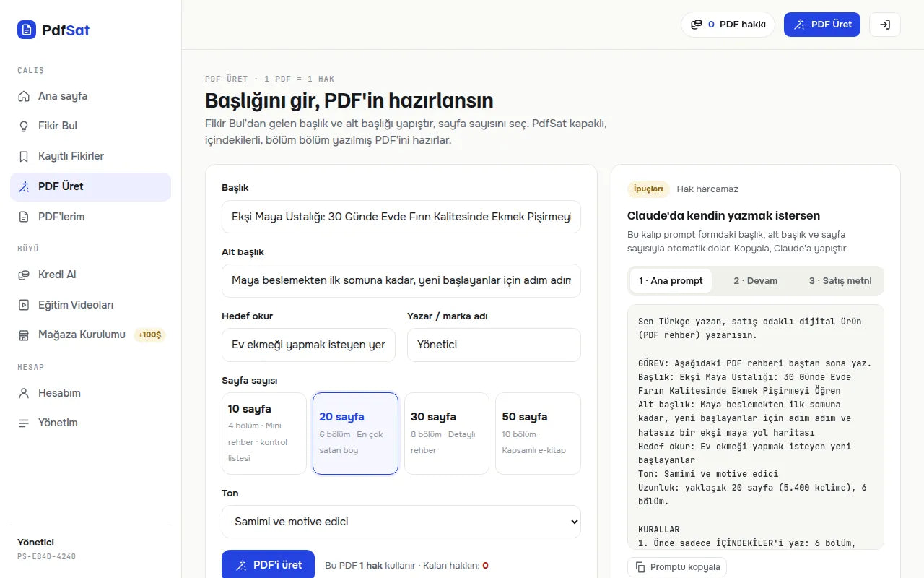Switch to the 2 · Devam tab
This screenshot has width=924, height=578.
(x=756, y=281)
